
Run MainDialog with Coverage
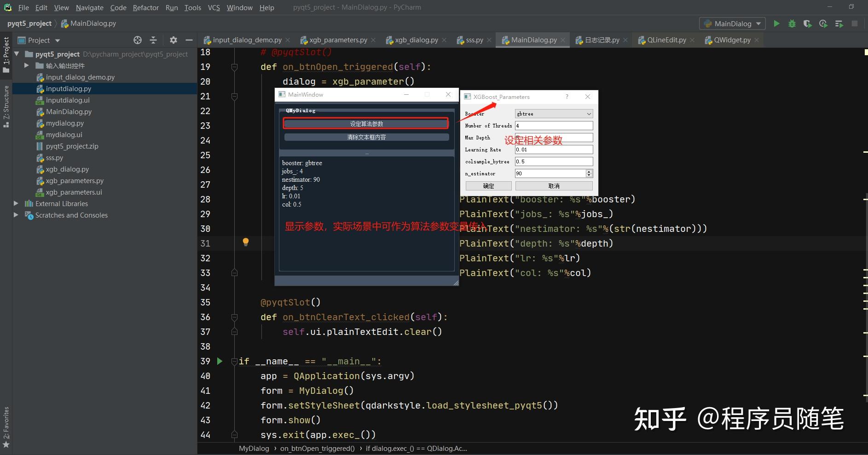click(808, 23)
